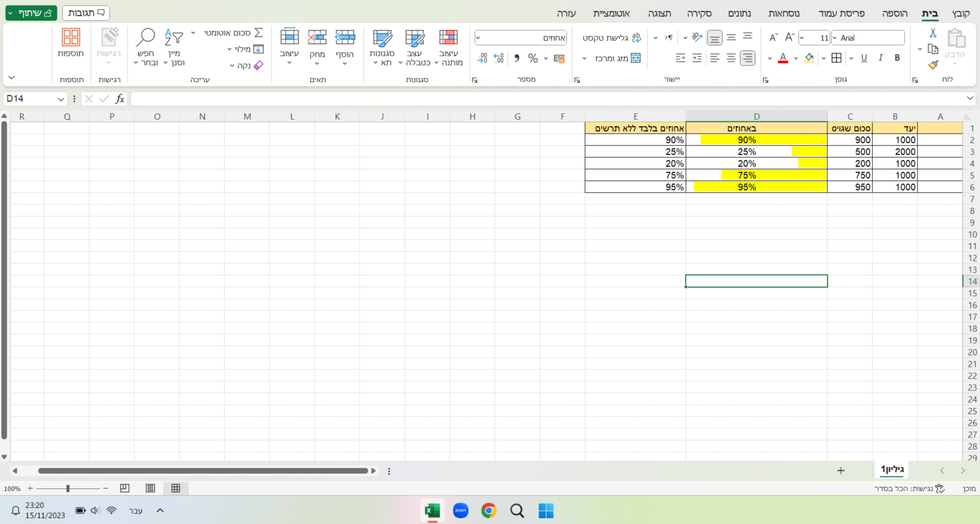Screen dimensions: 980x524
Task: Open Conditional Formatting (עיצוב מותנה)
Action: pos(448,47)
